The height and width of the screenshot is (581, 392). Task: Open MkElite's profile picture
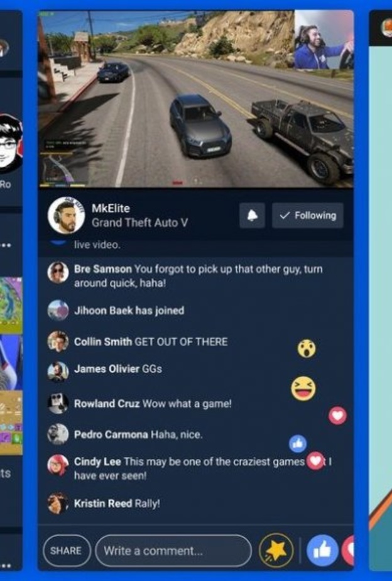[66, 216]
